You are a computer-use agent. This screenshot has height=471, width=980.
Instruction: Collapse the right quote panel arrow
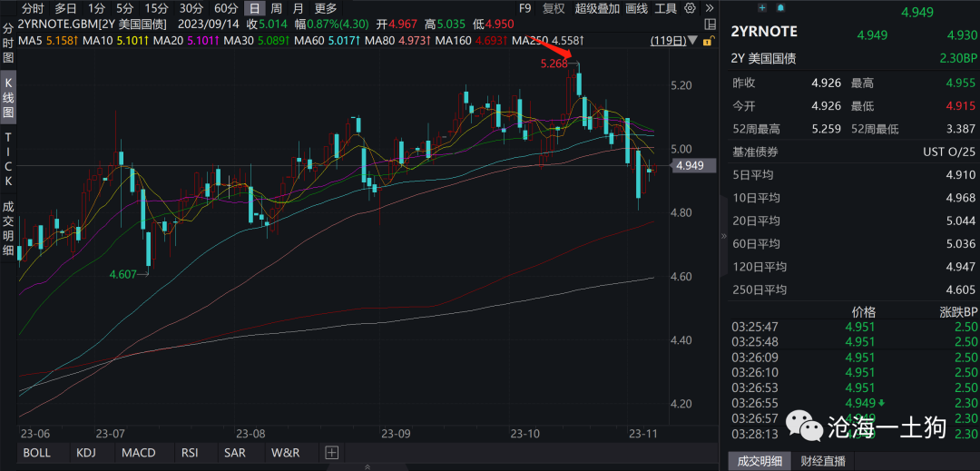click(724, 236)
